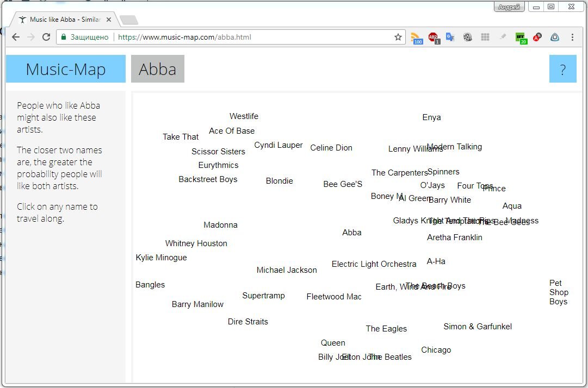The width and height of the screenshot is (588, 388).
Task: Open the Adblock Plus extension icon
Action: (x=434, y=37)
